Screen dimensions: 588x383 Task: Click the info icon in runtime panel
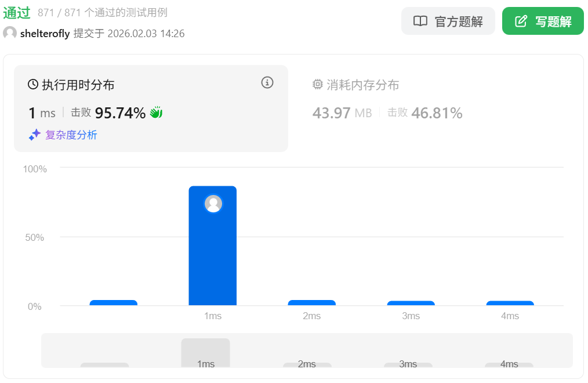point(267,82)
